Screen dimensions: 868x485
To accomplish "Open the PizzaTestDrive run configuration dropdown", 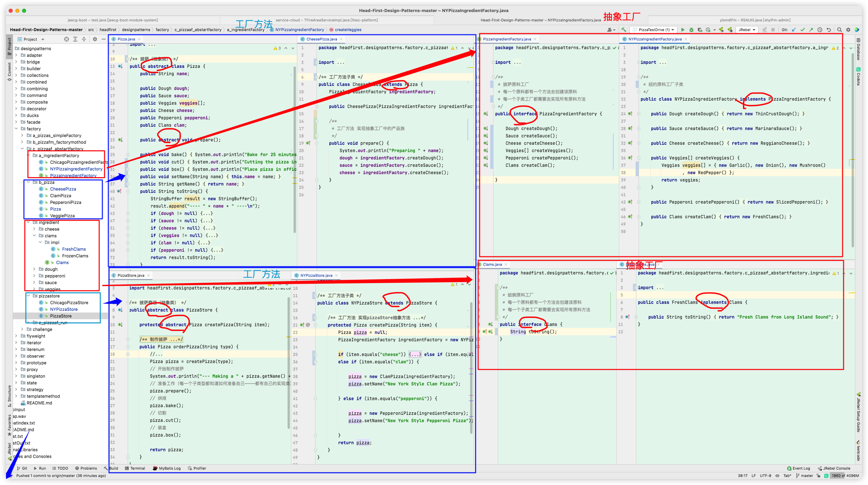I will 653,30.
